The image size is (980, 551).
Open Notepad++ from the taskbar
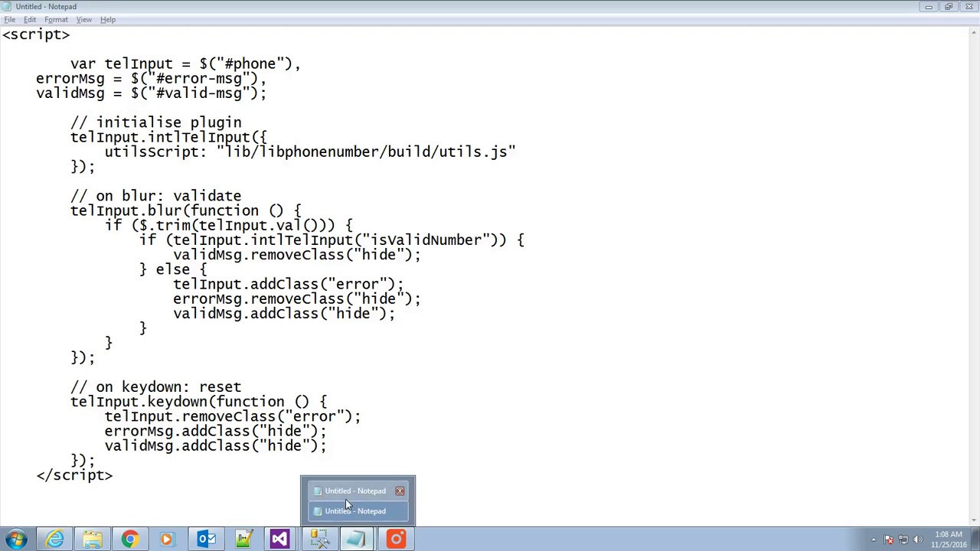coord(243,540)
